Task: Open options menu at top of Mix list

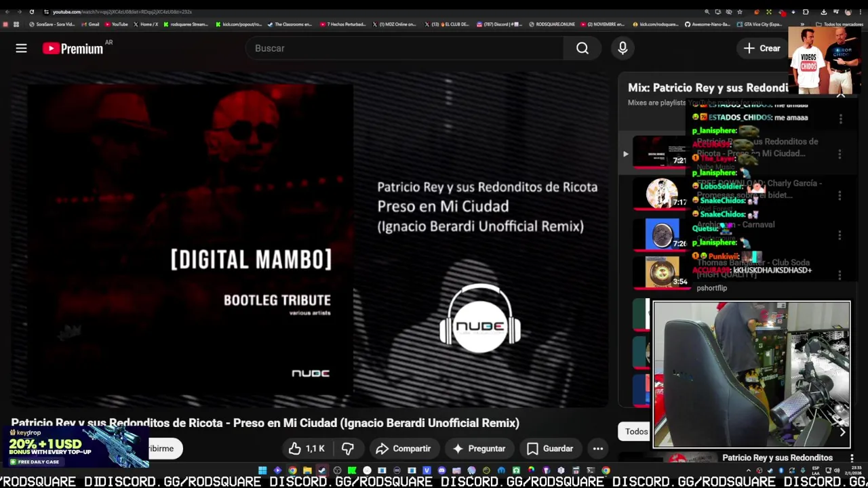Action: [840, 119]
